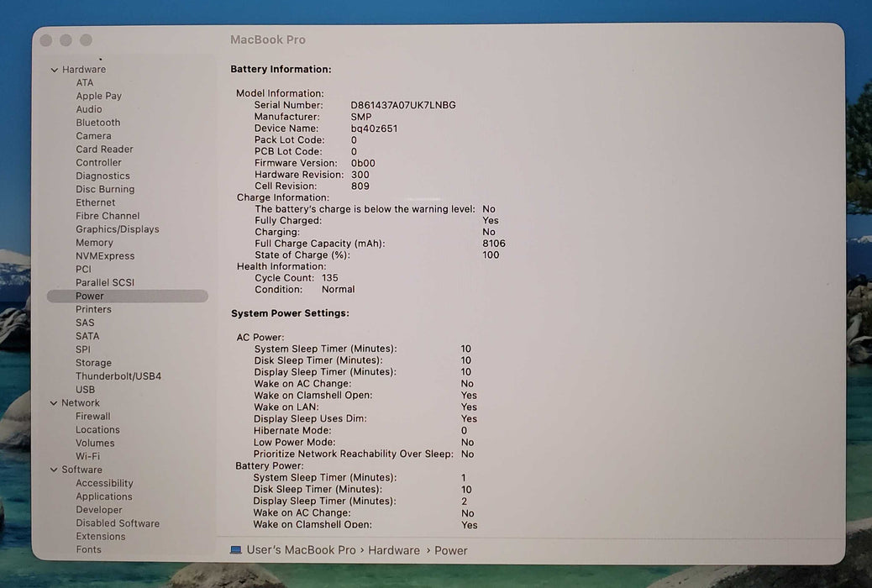Select Ethernet in the sidebar

pyautogui.click(x=96, y=202)
